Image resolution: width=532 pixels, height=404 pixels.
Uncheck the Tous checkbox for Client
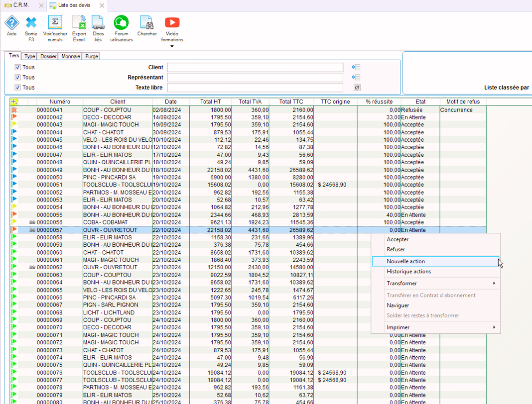click(x=18, y=67)
